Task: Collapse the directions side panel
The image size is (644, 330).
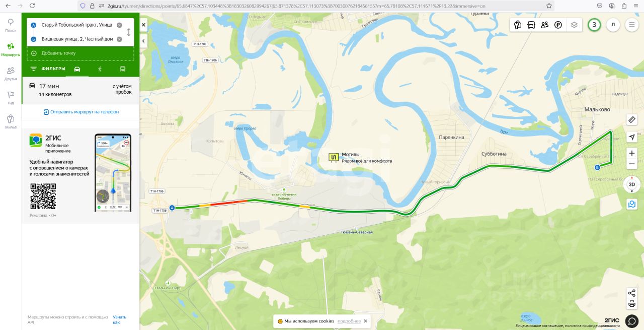Action: click(143, 41)
